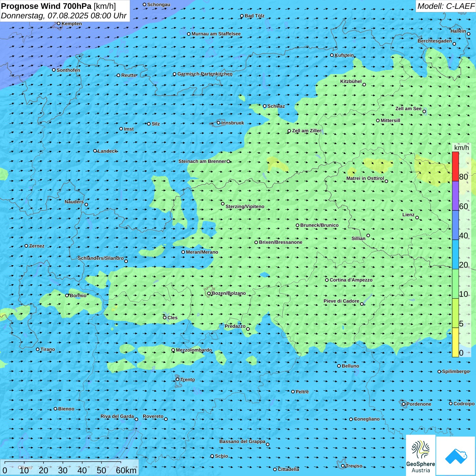476x476 pixels.
Task: Select the Bozen/Bolzano city marker
Action: click(209, 293)
